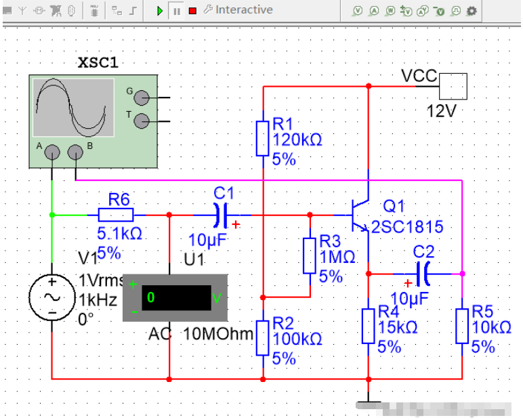Click oscilloscope G ground terminal

(142, 98)
